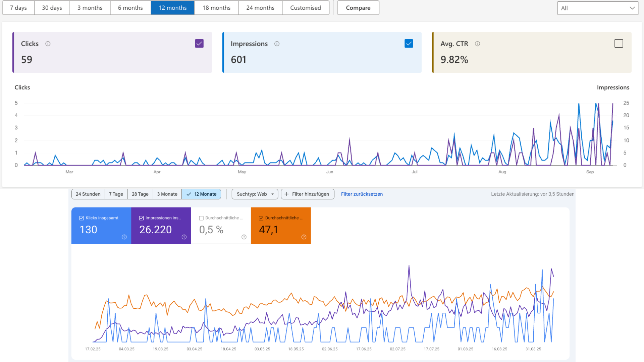Screen dimensions: 644x362
Task: Click the plus icon for Filter hinzufügen
Action: click(286, 194)
